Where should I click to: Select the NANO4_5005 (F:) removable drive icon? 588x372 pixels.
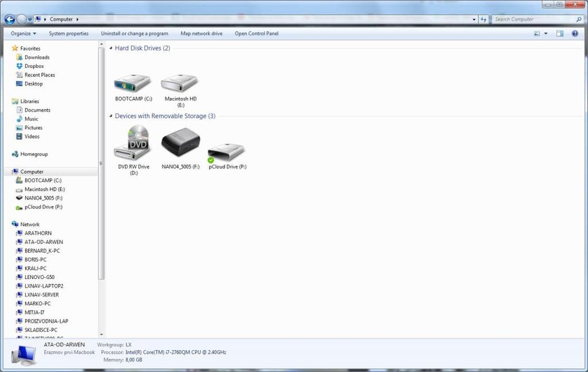[181, 142]
